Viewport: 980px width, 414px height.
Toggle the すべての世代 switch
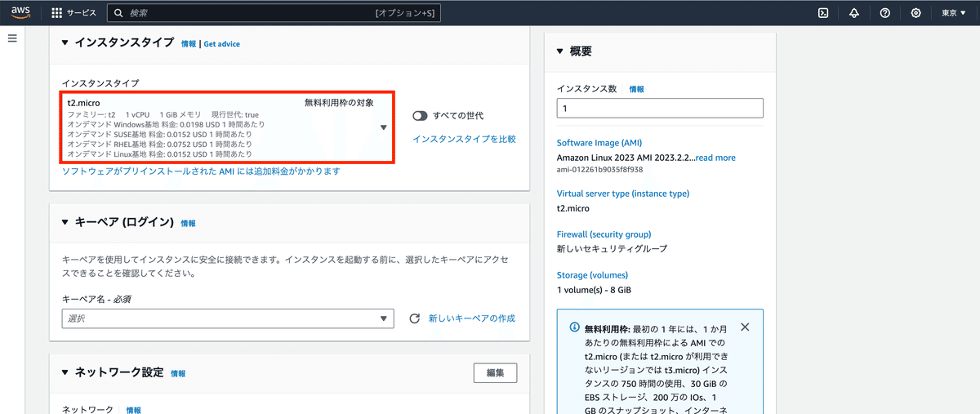[421, 116]
